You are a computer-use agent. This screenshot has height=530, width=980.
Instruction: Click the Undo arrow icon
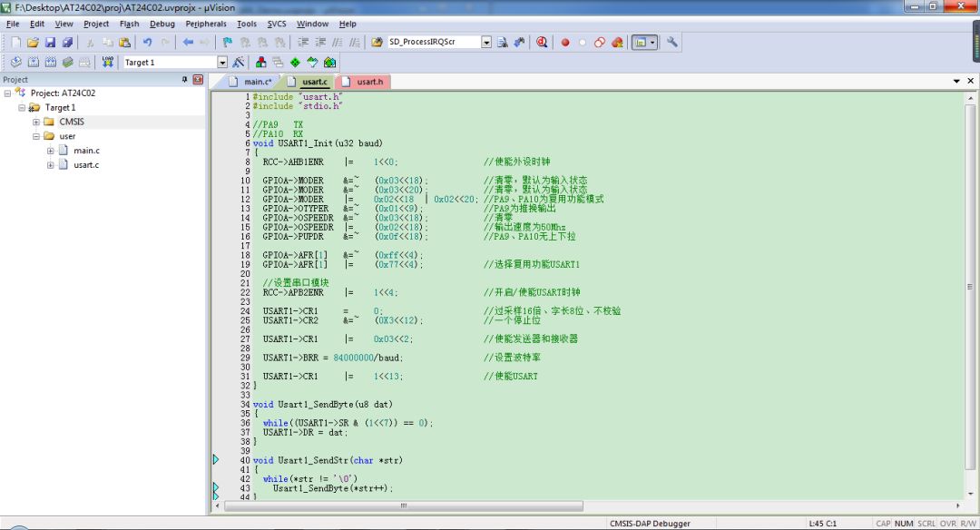coord(146,43)
